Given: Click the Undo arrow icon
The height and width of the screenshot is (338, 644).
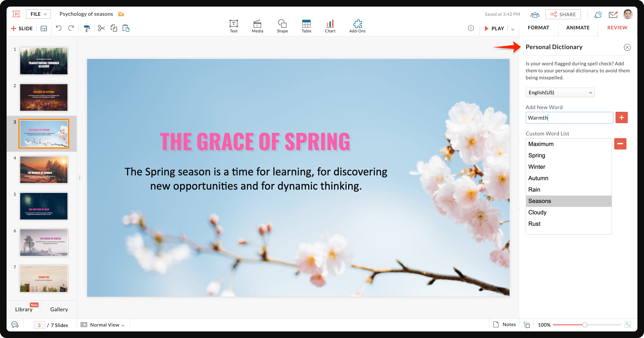Looking at the screenshot, I should [x=58, y=28].
